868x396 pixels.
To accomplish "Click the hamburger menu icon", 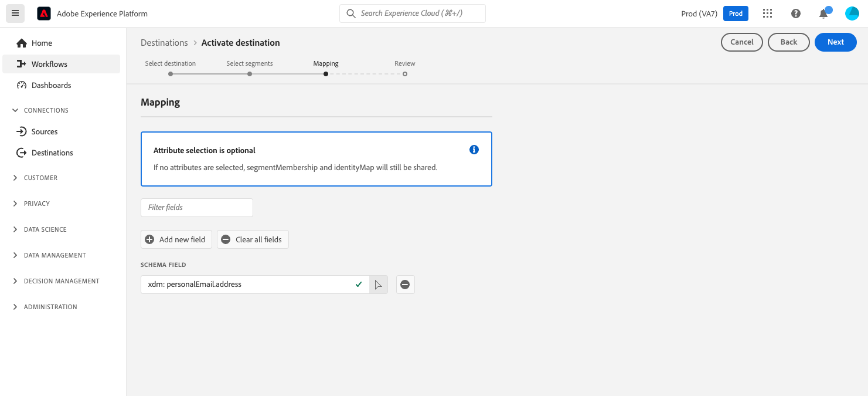I will [15, 13].
